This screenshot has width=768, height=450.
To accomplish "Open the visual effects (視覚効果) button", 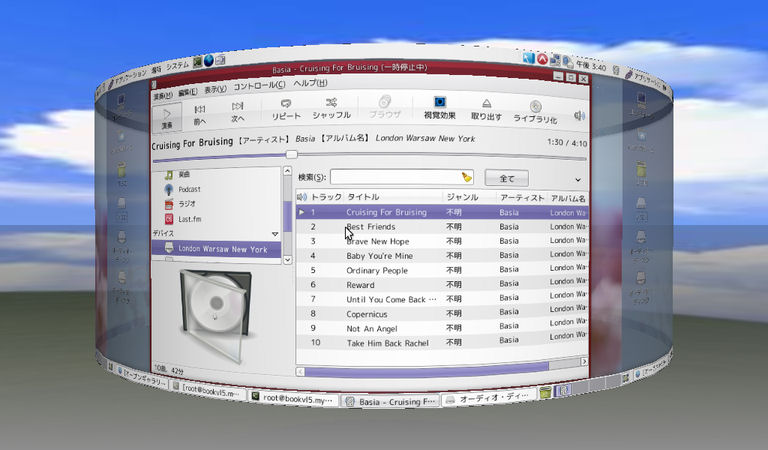I will click(x=439, y=108).
